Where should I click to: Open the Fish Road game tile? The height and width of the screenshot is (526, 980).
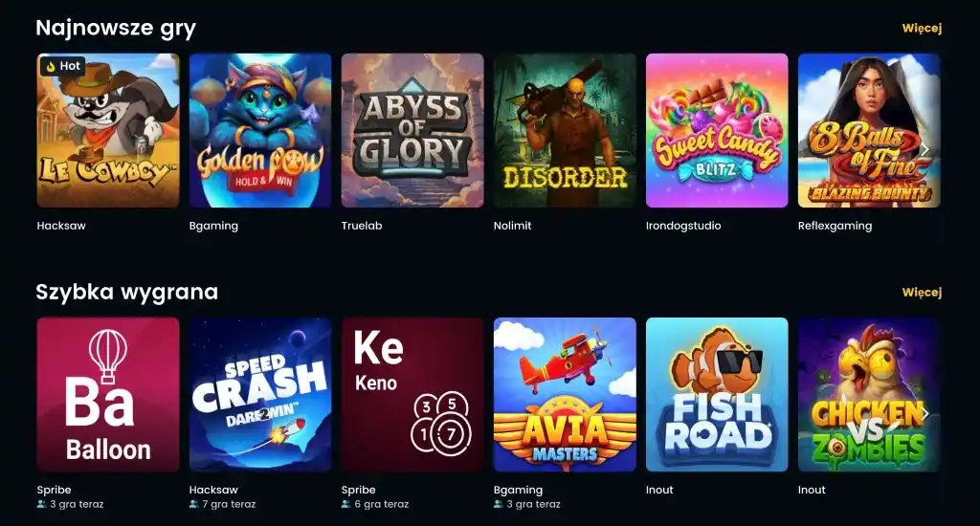717,395
